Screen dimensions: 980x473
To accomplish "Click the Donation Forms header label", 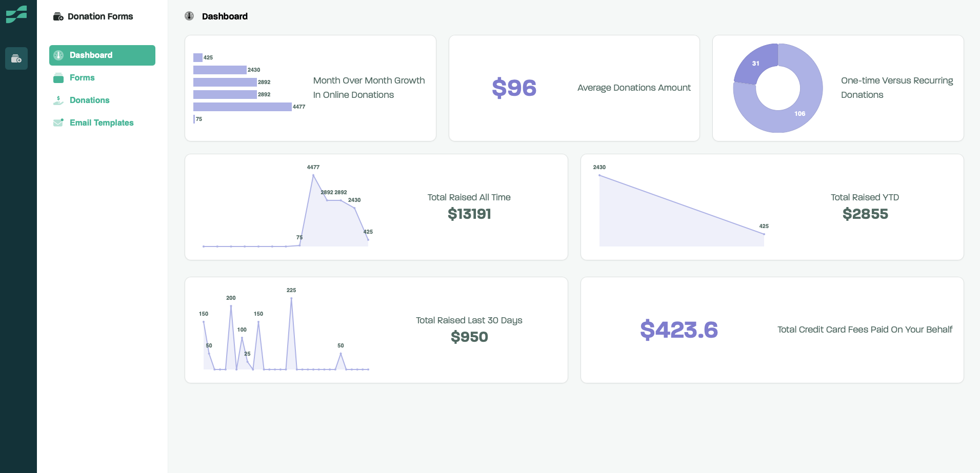I will (101, 16).
